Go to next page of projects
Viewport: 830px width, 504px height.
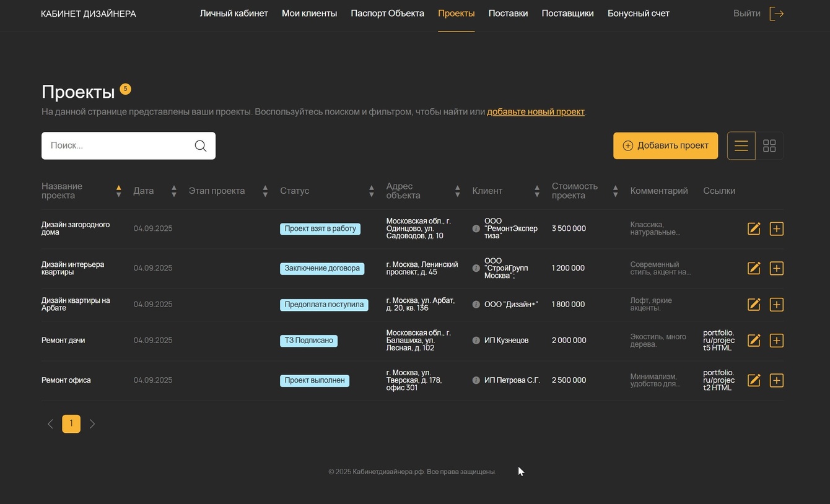(92, 424)
